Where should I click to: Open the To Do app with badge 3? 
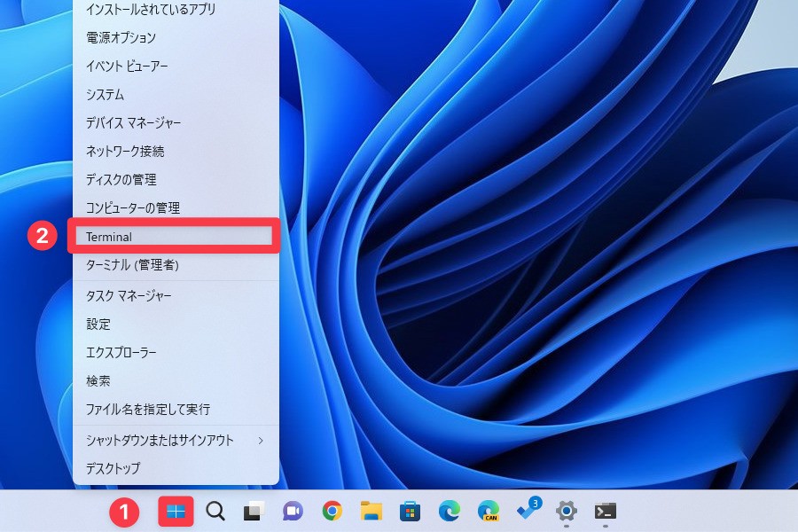coord(528,510)
